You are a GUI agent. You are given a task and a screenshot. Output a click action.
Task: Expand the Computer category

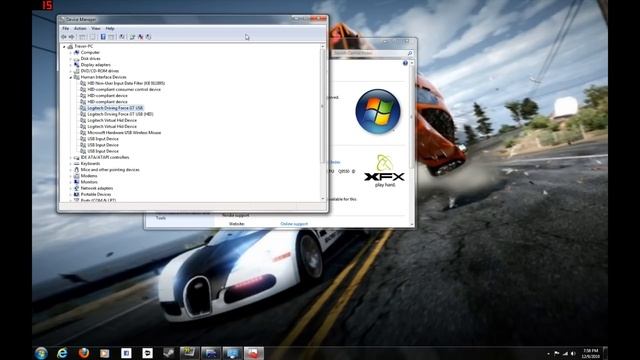70,53
